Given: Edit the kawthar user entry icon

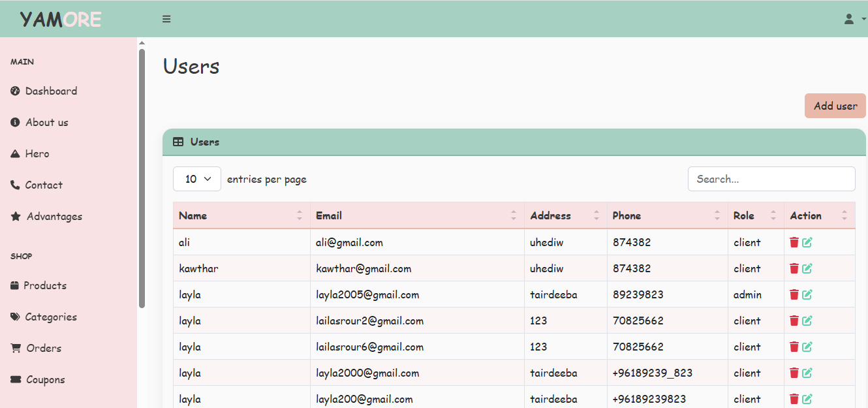Looking at the screenshot, I should 807,268.
